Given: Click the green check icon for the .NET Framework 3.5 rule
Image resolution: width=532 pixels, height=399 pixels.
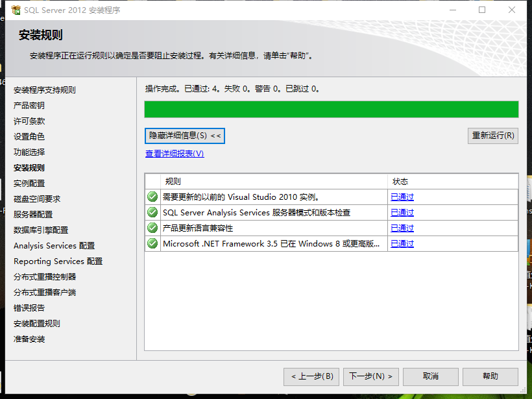Looking at the screenshot, I should click(152, 243).
